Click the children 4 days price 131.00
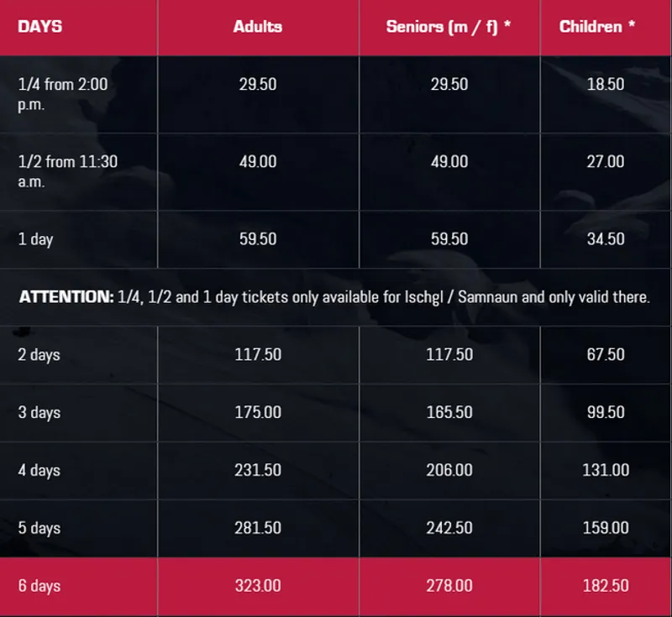This screenshot has width=672, height=617. 606,470
